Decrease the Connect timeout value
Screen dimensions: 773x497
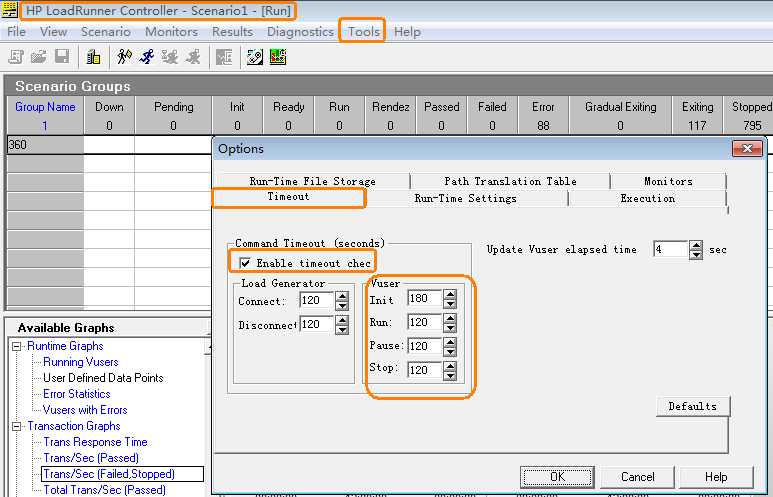(342, 305)
